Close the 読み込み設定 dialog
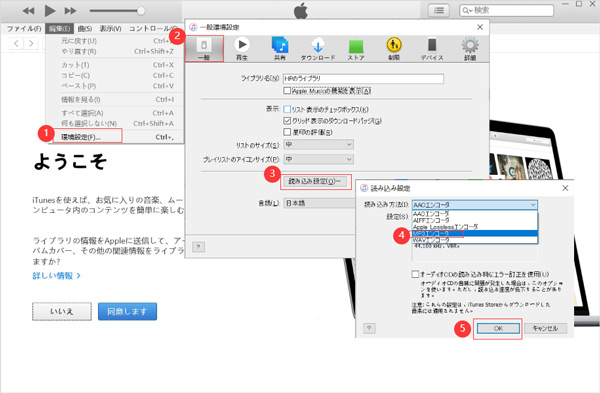The width and height of the screenshot is (600, 393). [x=565, y=188]
